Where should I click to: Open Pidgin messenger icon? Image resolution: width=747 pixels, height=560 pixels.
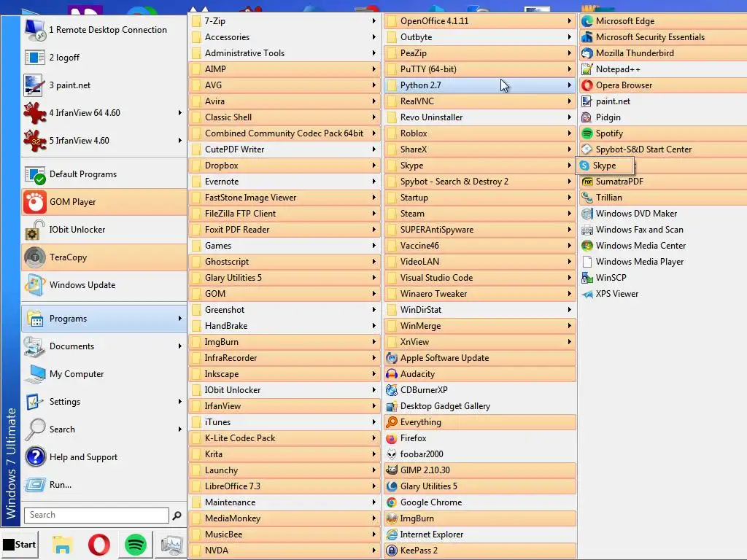587,117
